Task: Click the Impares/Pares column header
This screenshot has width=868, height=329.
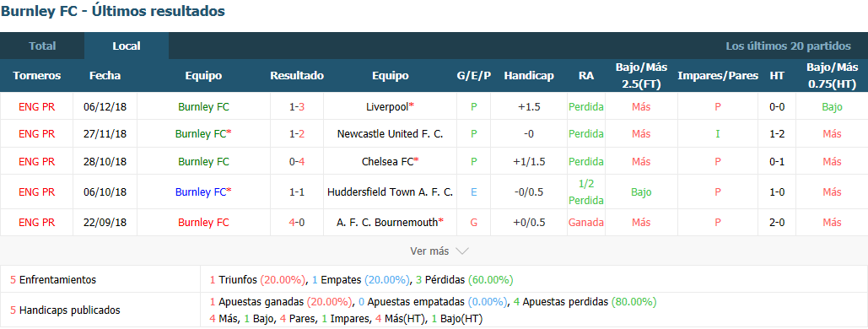Action: pos(717,76)
